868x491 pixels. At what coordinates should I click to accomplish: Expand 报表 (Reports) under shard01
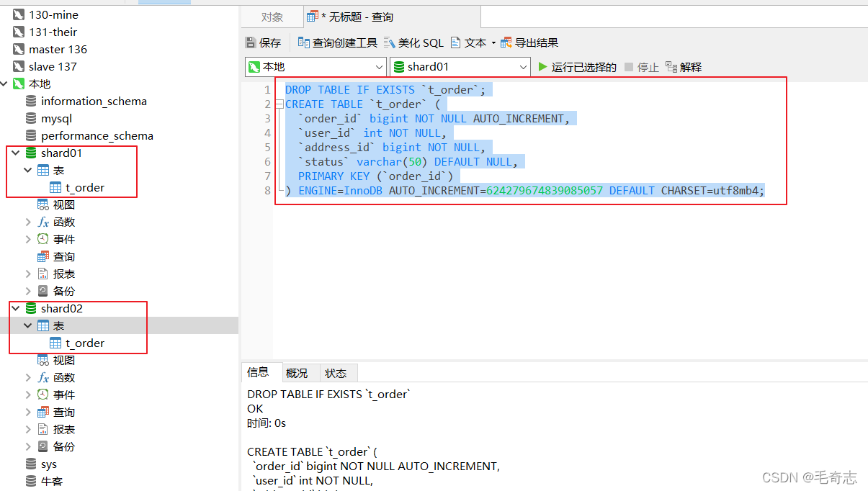click(28, 274)
